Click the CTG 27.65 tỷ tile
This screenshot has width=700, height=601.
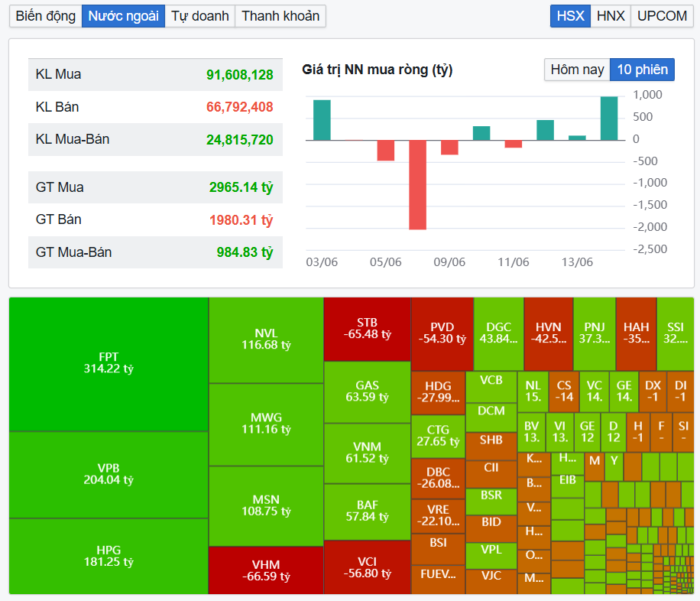click(x=438, y=436)
